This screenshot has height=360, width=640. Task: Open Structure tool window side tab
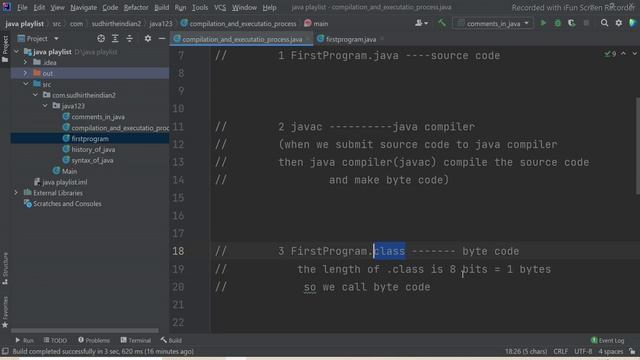coord(5,268)
